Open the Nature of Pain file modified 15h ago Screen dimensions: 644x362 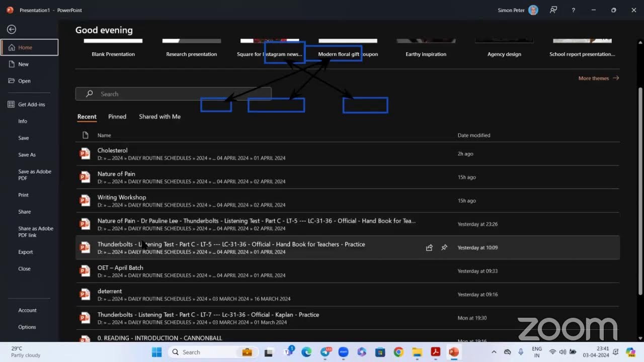pos(347,177)
